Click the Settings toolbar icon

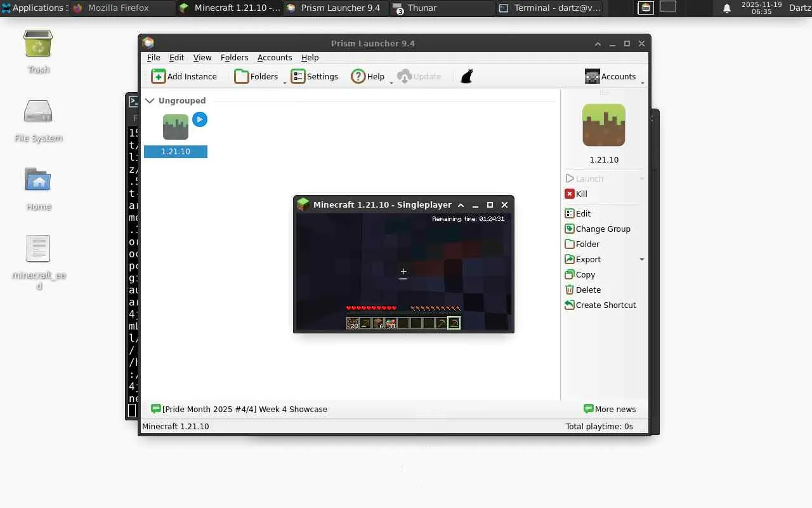[298, 76]
